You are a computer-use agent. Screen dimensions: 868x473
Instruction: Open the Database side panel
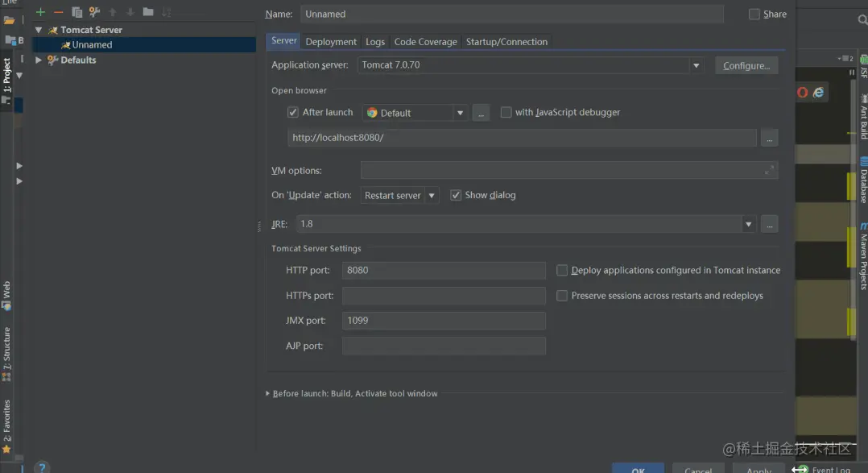(x=863, y=180)
